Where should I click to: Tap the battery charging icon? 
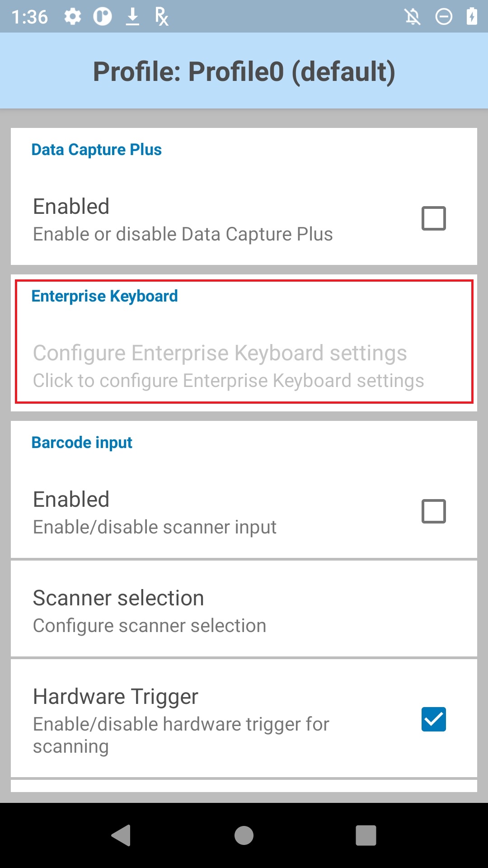pyautogui.click(x=472, y=16)
